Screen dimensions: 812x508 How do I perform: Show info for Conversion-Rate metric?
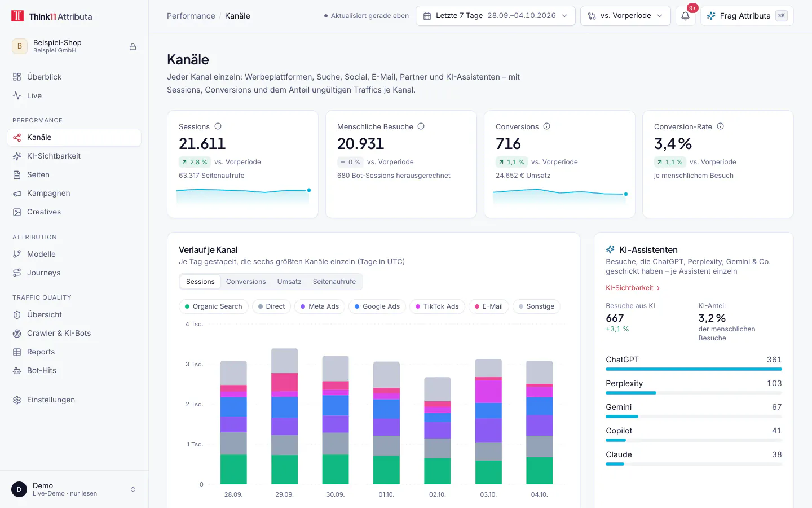(721, 126)
